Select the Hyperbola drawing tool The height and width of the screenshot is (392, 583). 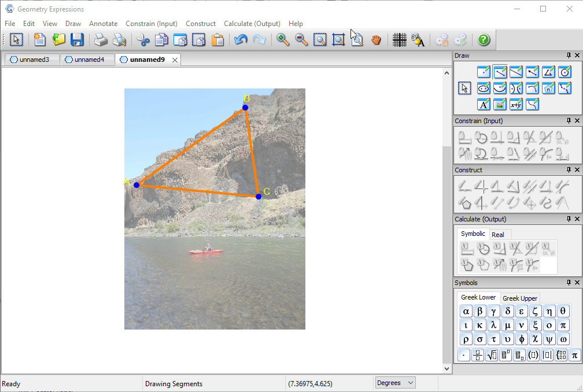516,88
